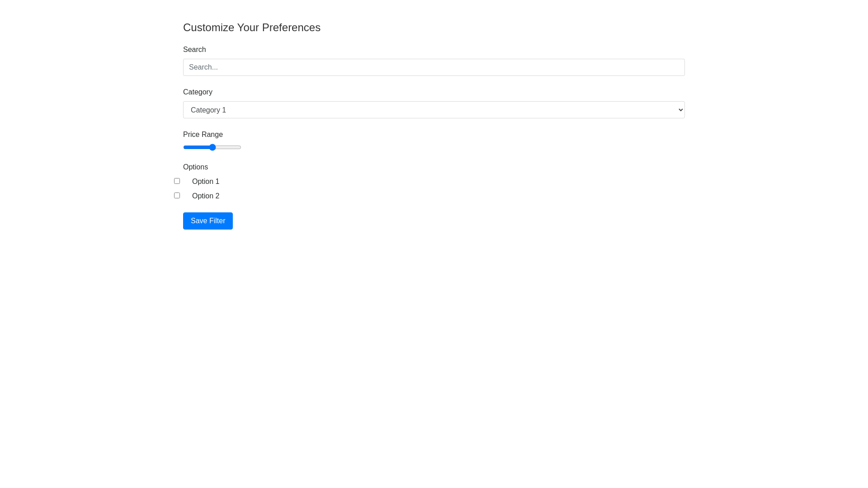Click the Search label above the field
This screenshot has height=488, width=868.
coord(194,49)
